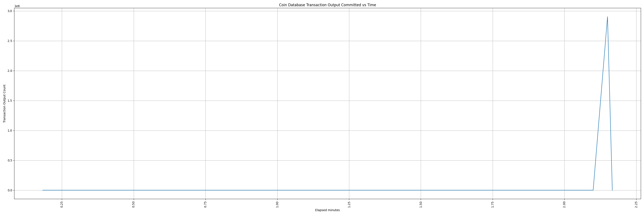
Task: Click the chart title text
Action: coord(327,5)
